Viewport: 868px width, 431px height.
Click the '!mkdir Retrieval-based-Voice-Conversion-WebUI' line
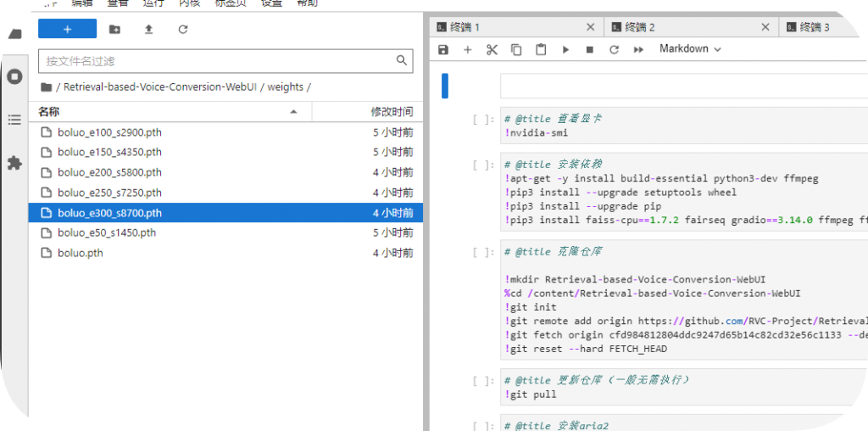click(635, 279)
